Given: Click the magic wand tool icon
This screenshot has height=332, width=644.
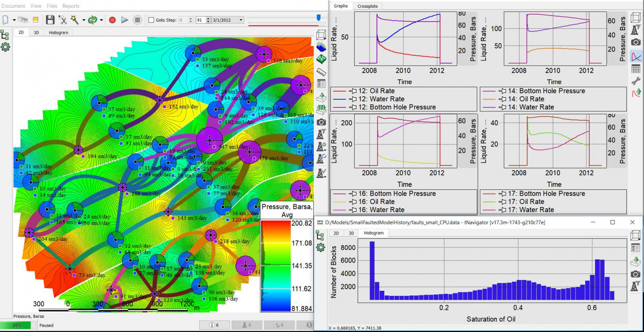Looking at the screenshot, I should pos(74,20).
